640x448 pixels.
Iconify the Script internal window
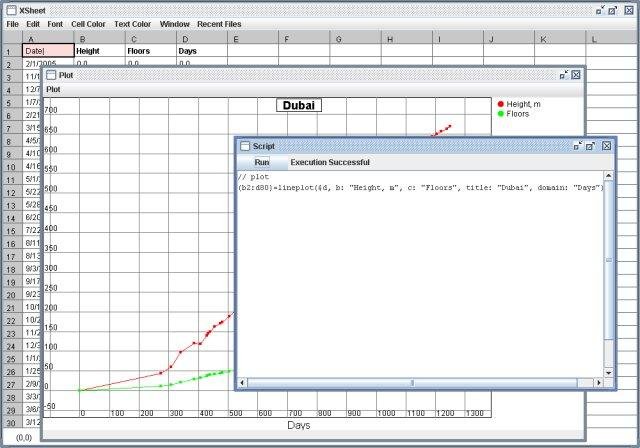[578, 146]
